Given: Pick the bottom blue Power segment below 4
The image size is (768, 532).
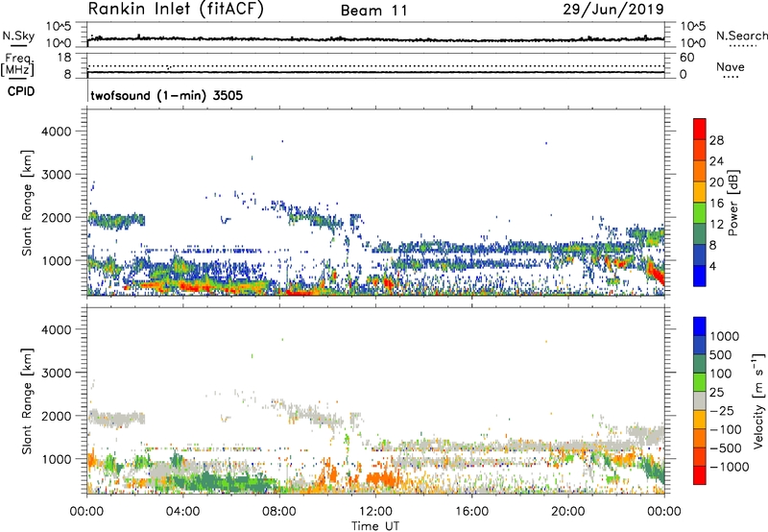Looking at the screenshot, I should [700, 276].
